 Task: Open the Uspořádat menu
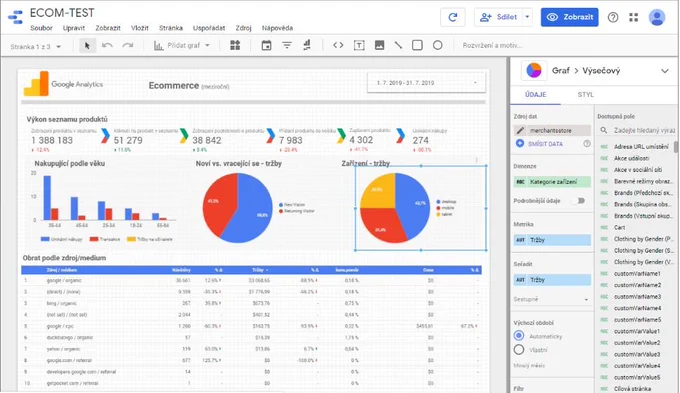209,28
